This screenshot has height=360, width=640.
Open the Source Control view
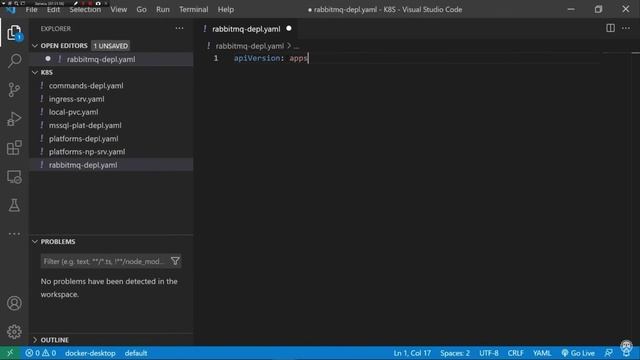[14, 90]
